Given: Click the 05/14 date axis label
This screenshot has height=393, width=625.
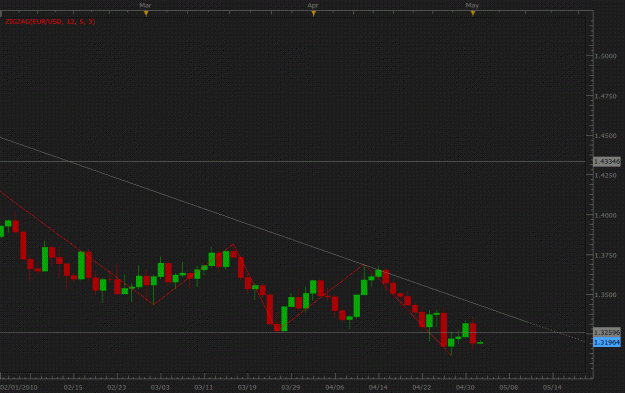Looking at the screenshot, I should point(552,387).
